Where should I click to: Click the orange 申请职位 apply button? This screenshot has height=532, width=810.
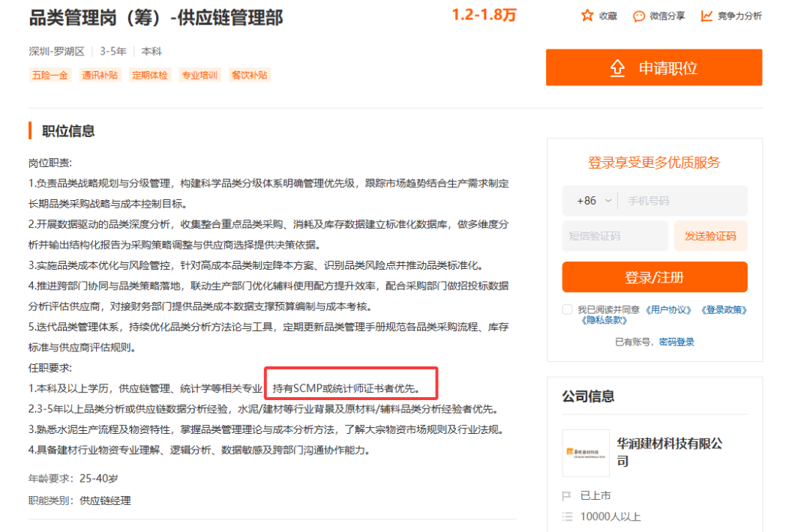click(654, 67)
